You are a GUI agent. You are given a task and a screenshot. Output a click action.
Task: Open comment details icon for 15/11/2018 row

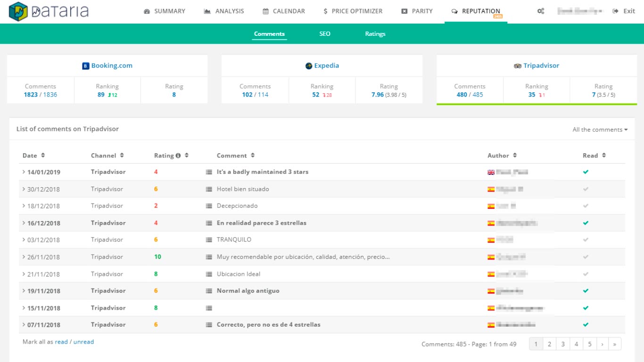[209, 308]
